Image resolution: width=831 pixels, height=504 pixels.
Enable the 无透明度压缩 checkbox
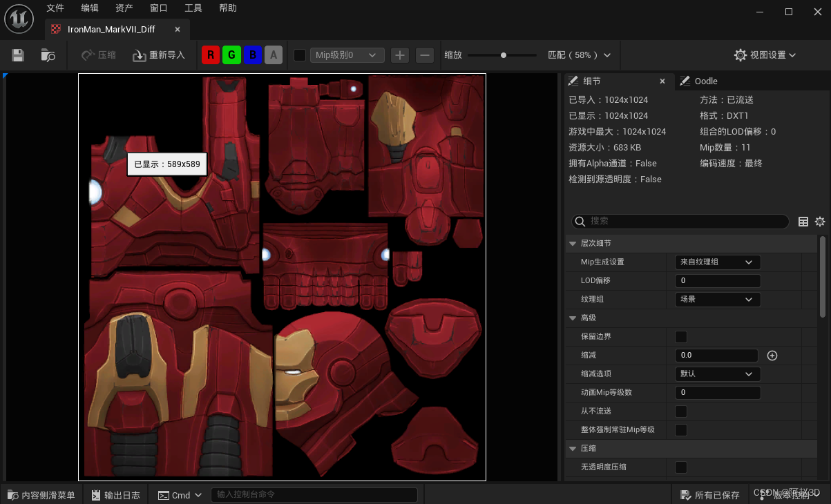click(681, 467)
